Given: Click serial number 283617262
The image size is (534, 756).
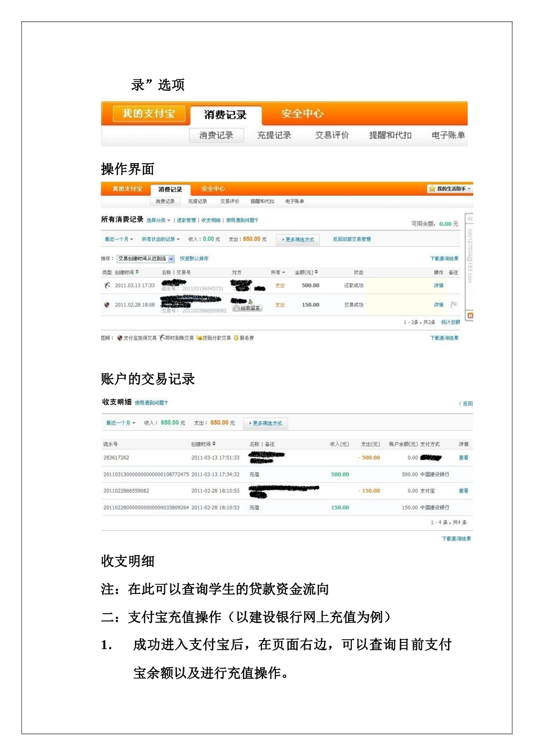Looking at the screenshot, I should (116, 458).
